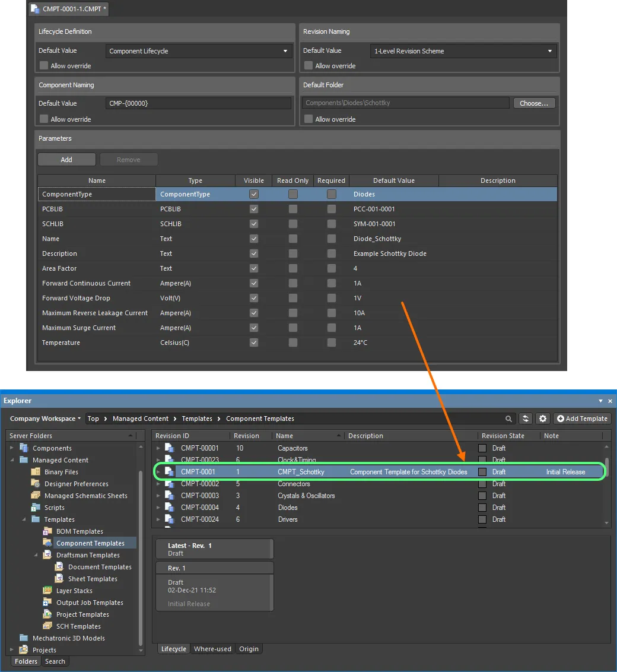Check Required box for ComponentType parameter
The width and height of the screenshot is (617, 672).
[x=331, y=194]
